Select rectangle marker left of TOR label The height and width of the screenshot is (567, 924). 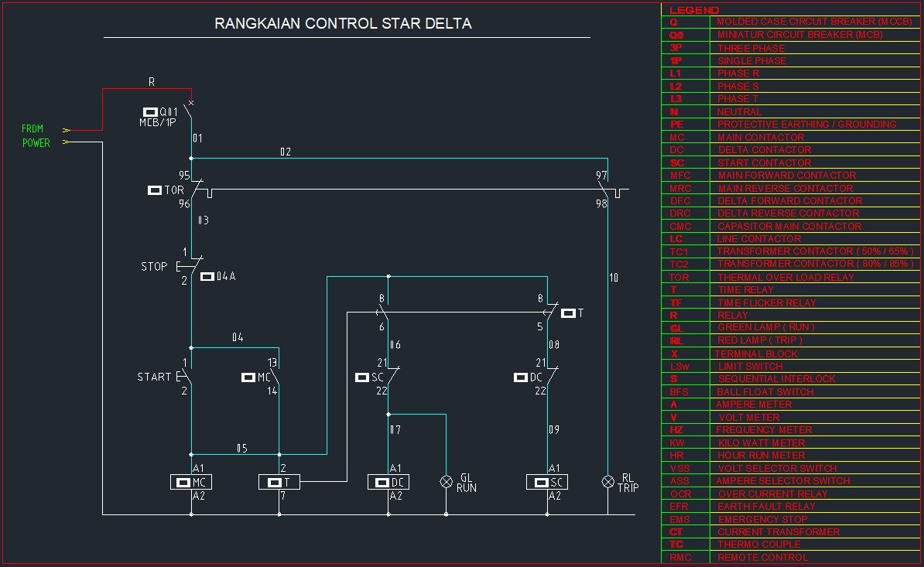point(155,190)
